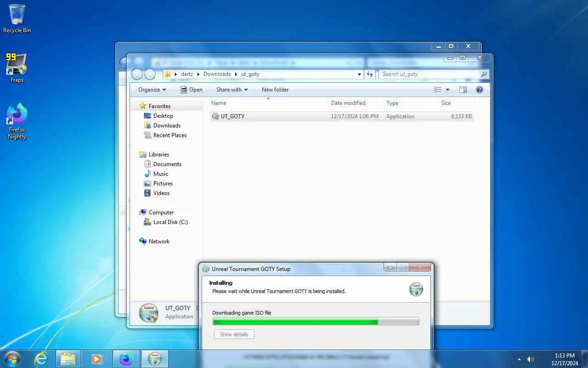This screenshot has height=368, width=588.
Task: Open Recent Places in the sidebar
Action: 170,135
